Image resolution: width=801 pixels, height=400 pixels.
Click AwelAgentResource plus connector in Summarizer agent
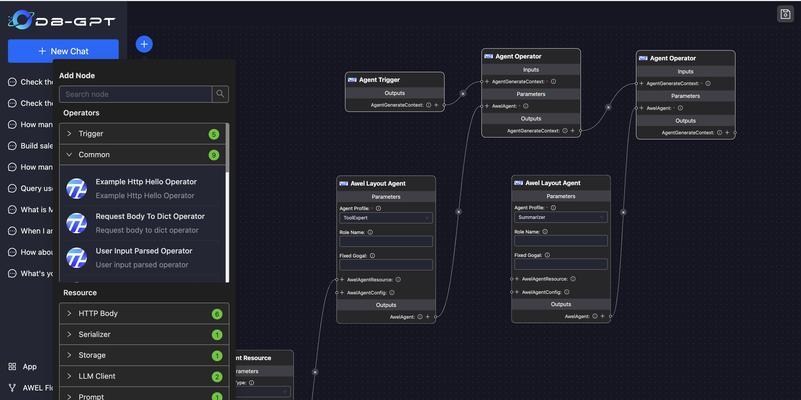tap(516, 279)
